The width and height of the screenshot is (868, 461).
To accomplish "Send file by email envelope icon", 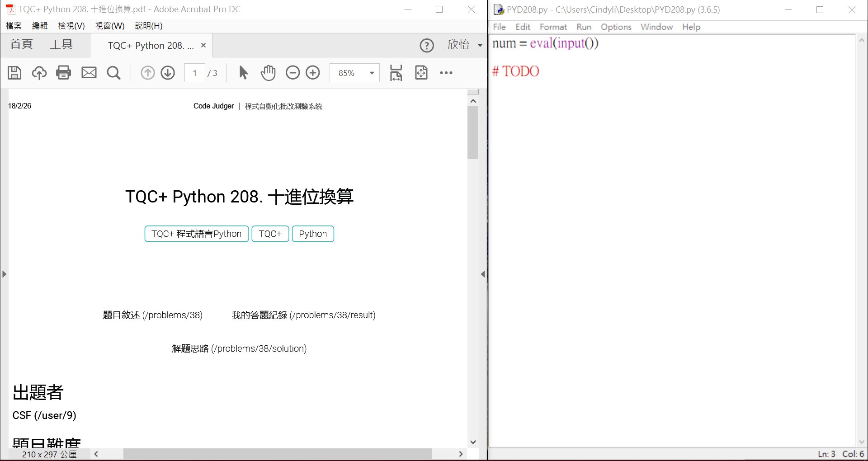I will point(89,73).
